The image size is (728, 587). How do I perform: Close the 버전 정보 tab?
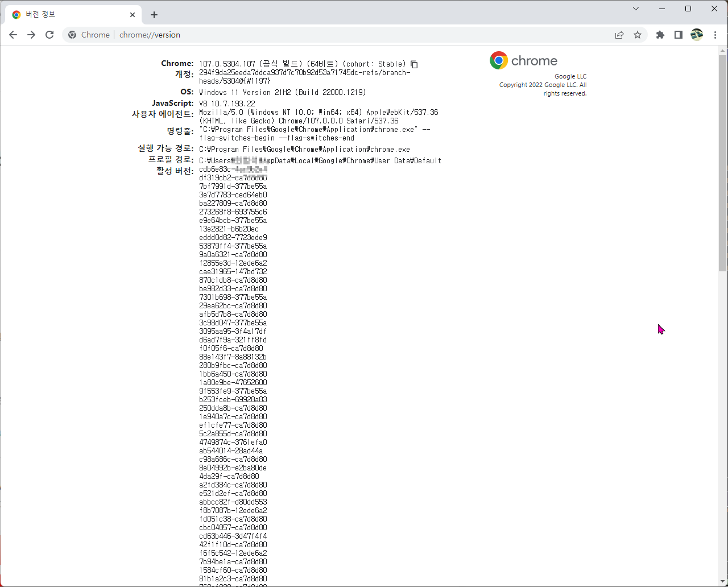click(133, 15)
